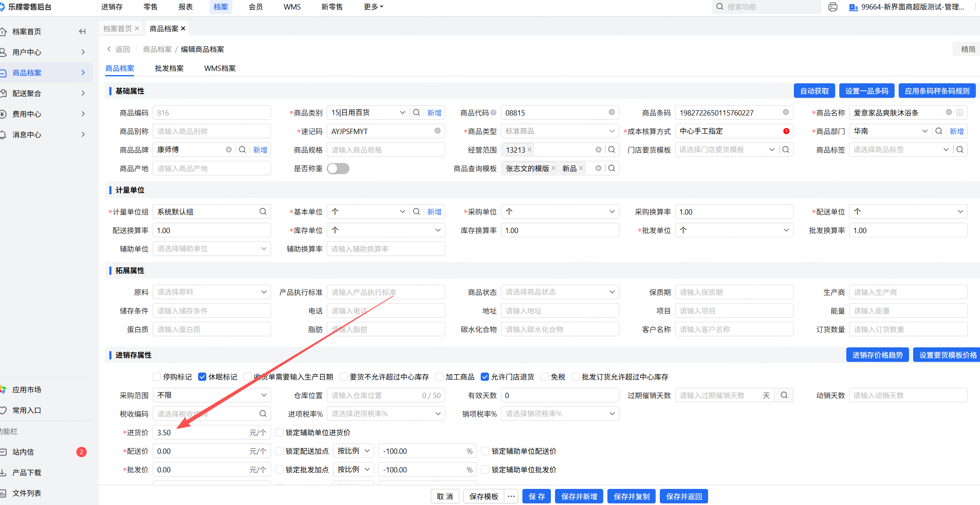This screenshot has height=505, width=980.
Task: Switch to the 批发档案 tab
Action: [169, 68]
